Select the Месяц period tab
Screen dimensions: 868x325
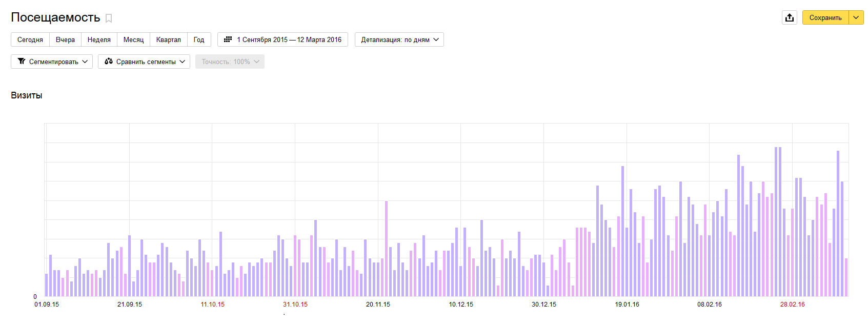tap(133, 39)
